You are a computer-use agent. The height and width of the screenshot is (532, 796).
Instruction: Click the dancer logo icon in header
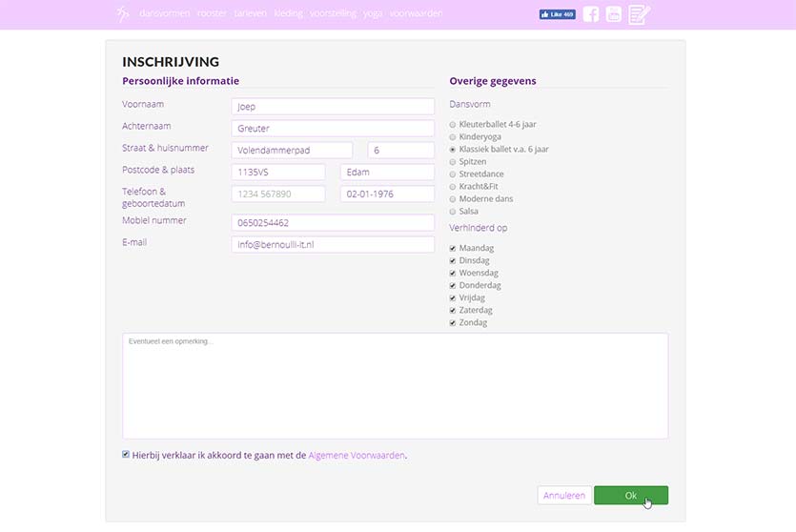click(x=123, y=14)
